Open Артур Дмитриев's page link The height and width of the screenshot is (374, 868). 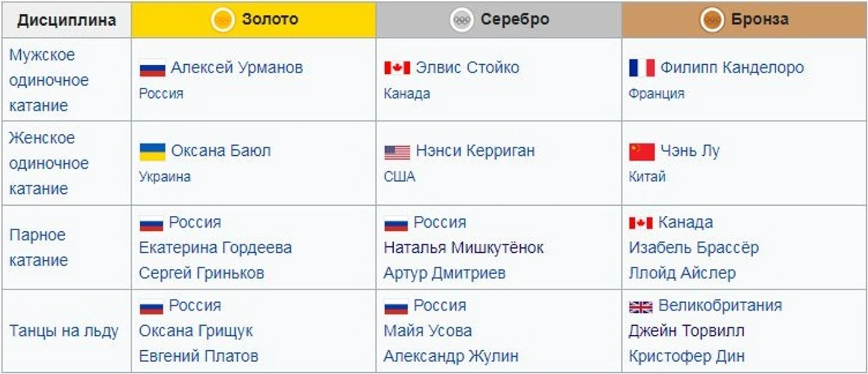[x=445, y=273]
